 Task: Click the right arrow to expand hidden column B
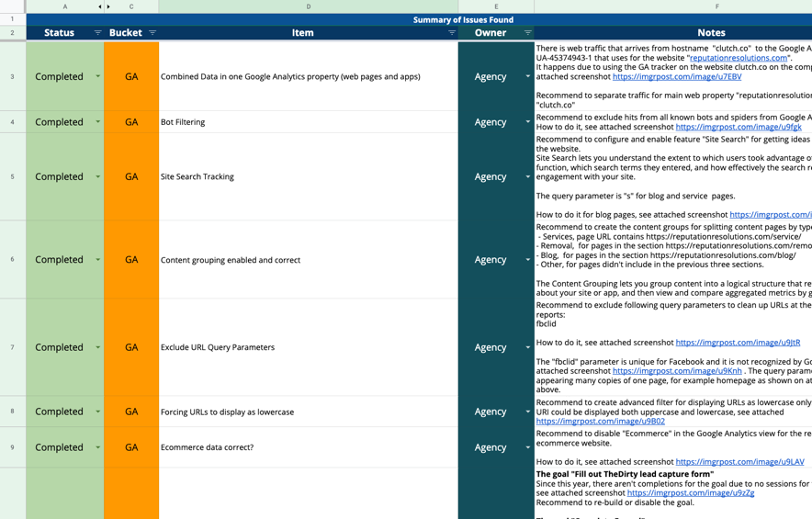point(108,6)
